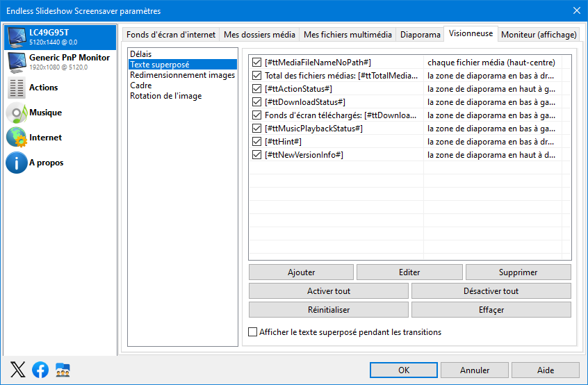Screen dimensions: 588x385
Task: Open the community forum folder icon
Action: [63, 370]
